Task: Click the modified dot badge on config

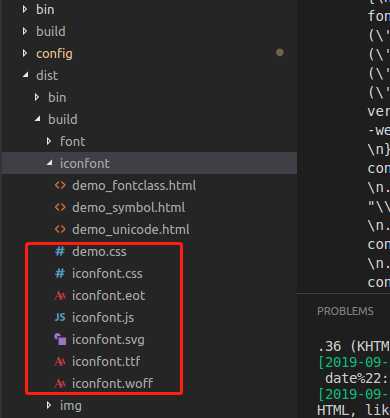Action: click(280, 52)
